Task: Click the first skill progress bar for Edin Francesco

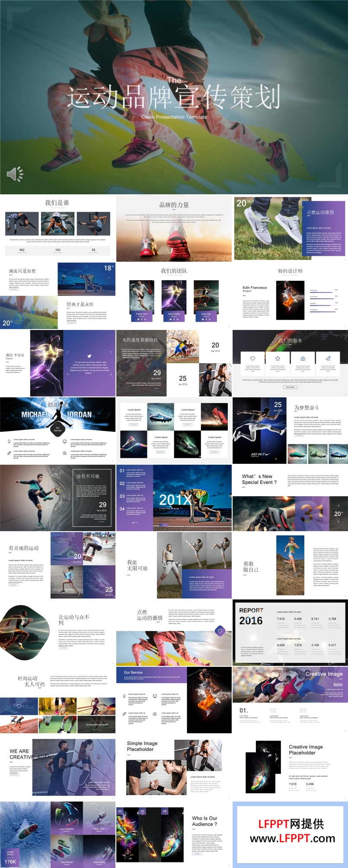Action: (321, 292)
